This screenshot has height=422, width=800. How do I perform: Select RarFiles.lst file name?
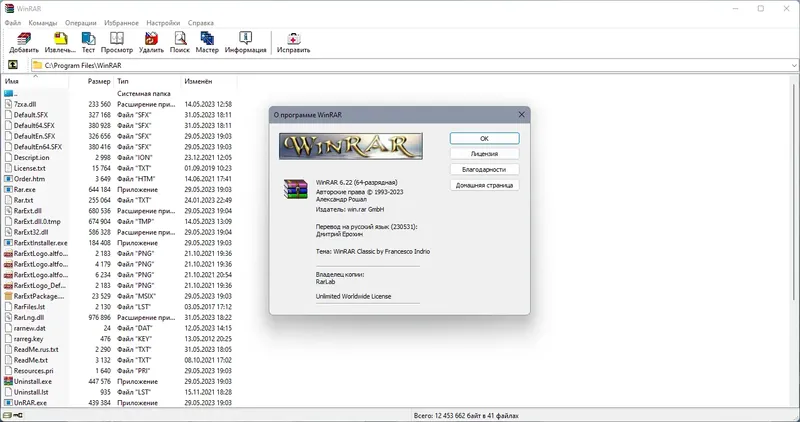pos(29,307)
